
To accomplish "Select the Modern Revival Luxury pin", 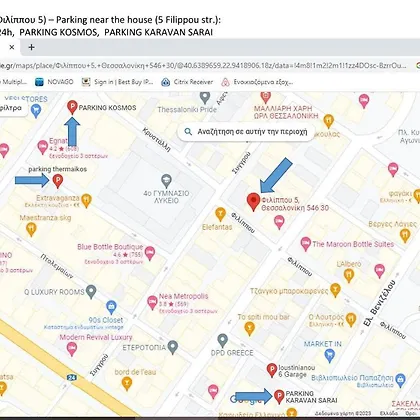I will point(72,349).
